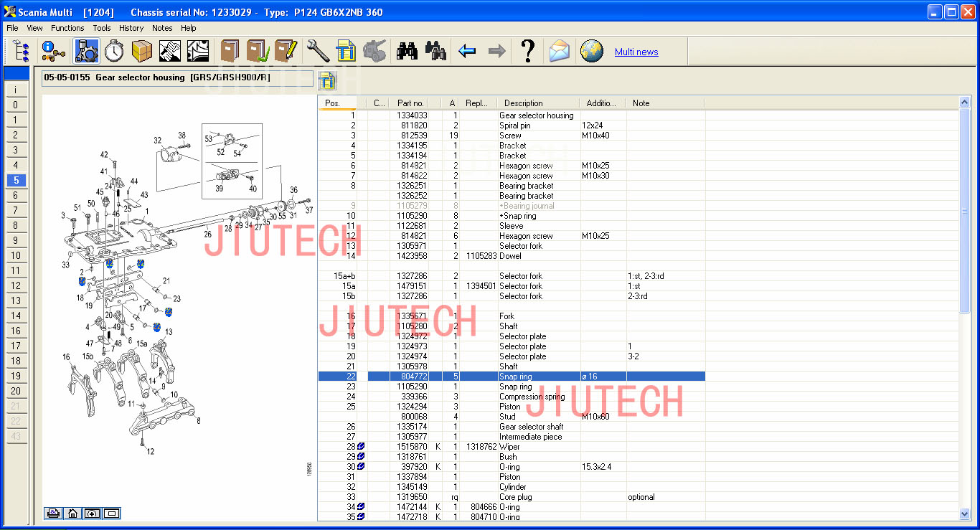Click the wrench tool icon
Screen dimensions: 980x530
318,51
